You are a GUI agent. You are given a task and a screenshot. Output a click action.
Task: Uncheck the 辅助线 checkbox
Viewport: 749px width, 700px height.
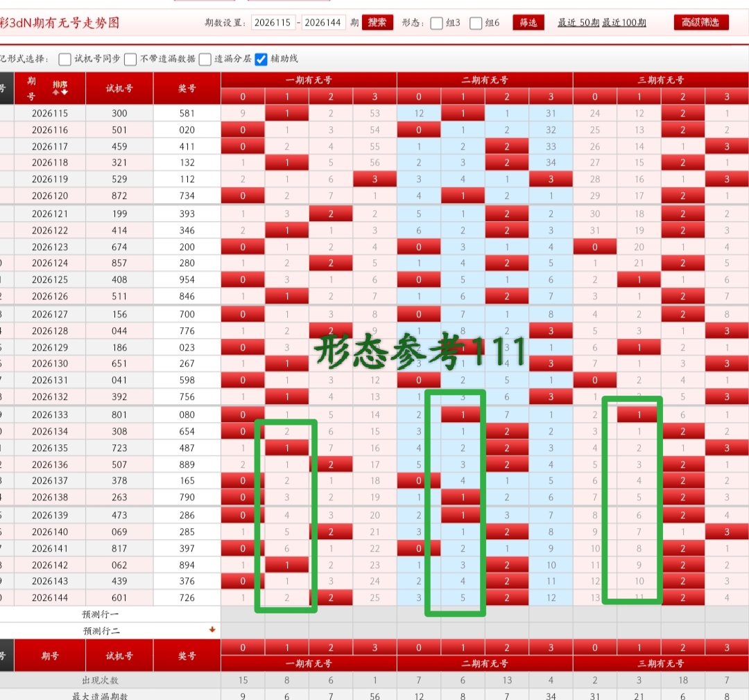pos(261,59)
